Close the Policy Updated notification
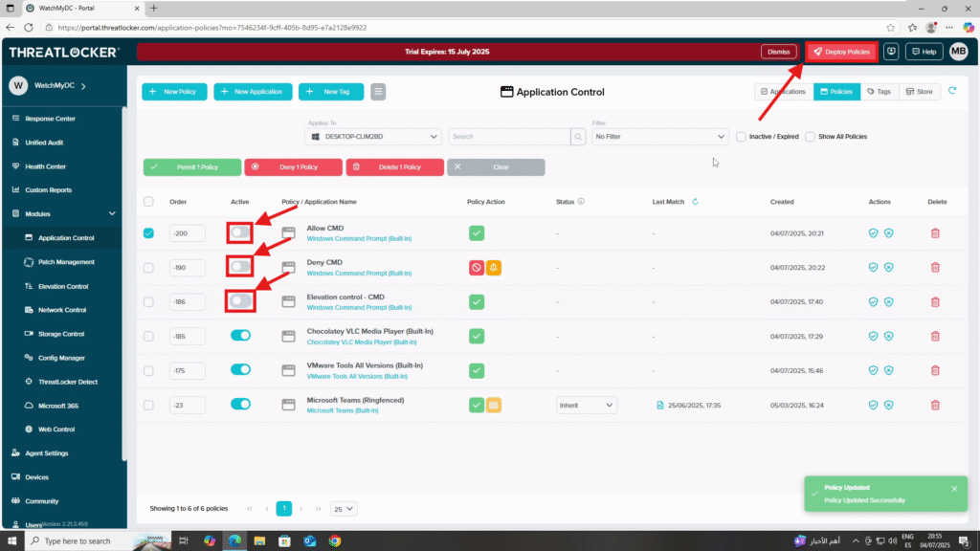 pos(954,489)
